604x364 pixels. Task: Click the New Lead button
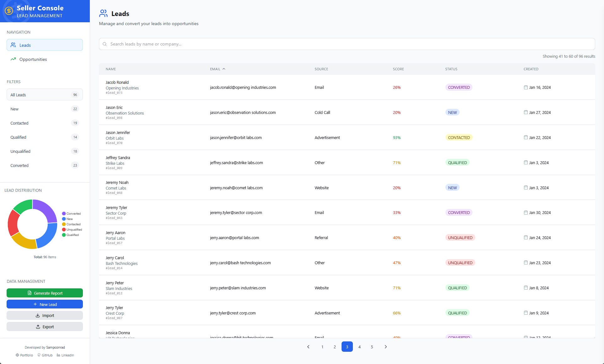pyautogui.click(x=45, y=304)
